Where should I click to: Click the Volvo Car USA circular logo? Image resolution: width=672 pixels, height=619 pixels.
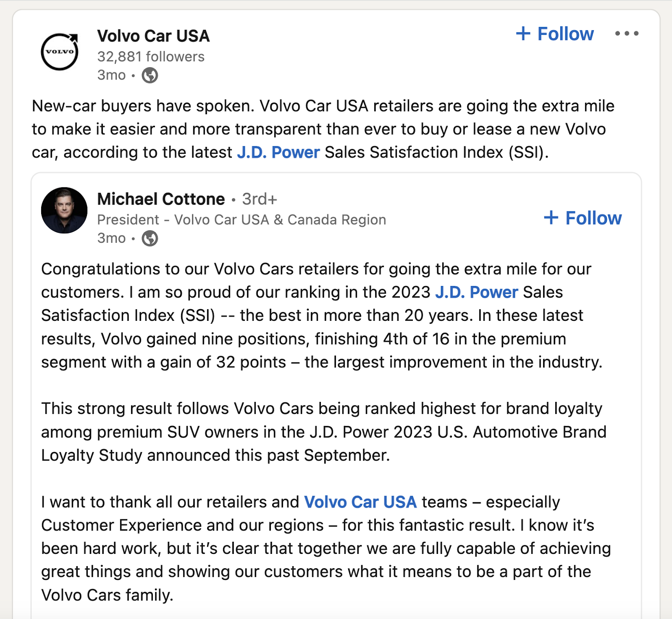pyautogui.click(x=60, y=51)
